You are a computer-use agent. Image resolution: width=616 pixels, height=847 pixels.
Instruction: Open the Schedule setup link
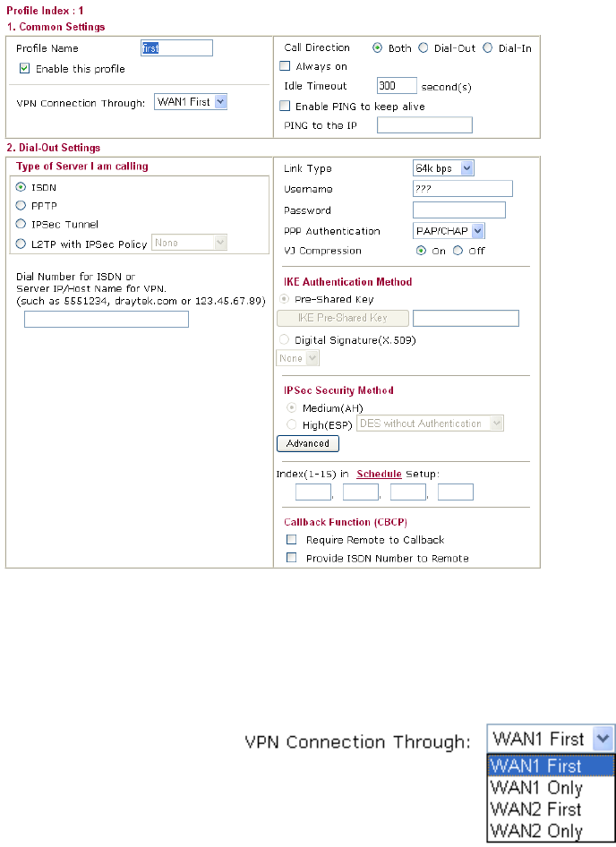coord(379,474)
